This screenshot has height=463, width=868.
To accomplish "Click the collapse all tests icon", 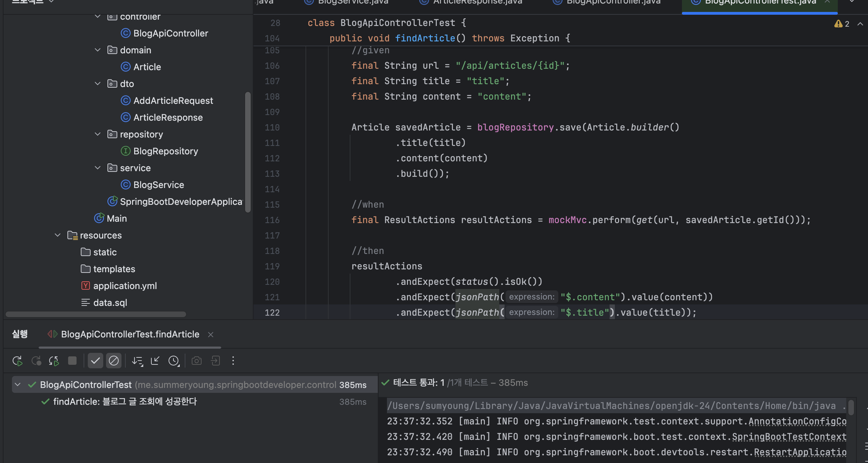I will (x=155, y=361).
